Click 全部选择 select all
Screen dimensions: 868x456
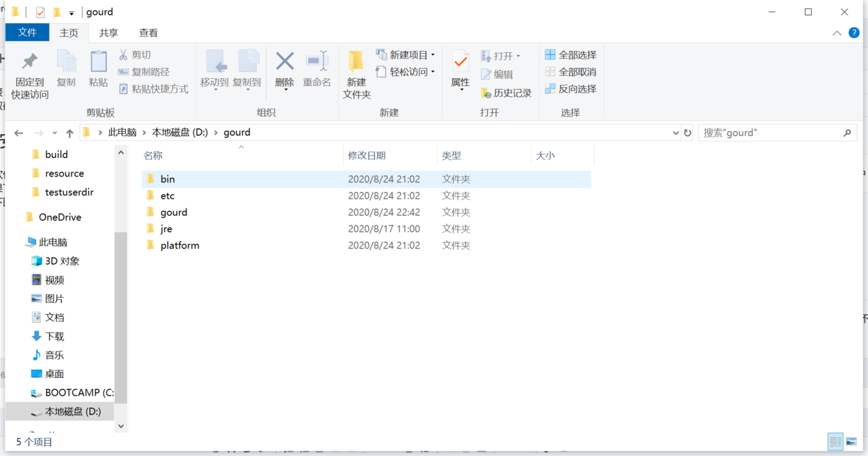pyautogui.click(x=570, y=55)
